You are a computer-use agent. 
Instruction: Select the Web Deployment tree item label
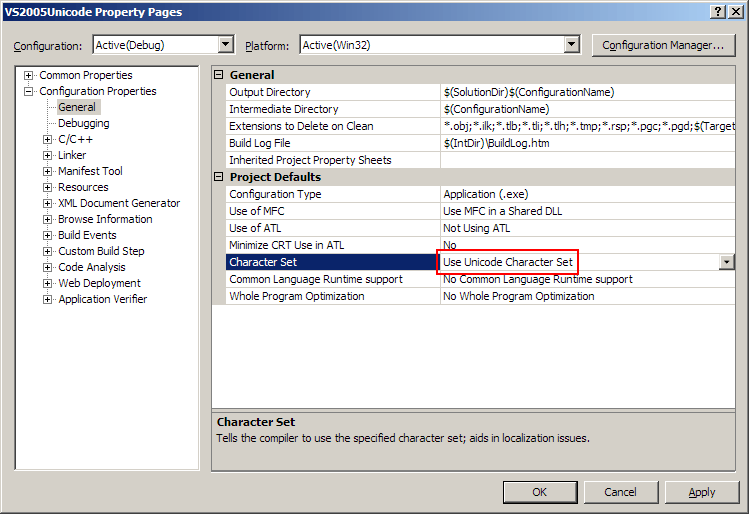[x=99, y=283]
